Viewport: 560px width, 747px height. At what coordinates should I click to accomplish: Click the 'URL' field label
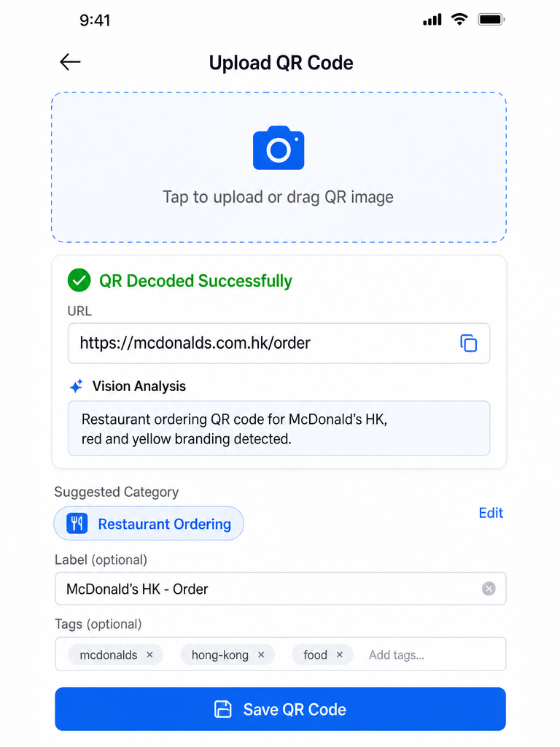(79, 311)
